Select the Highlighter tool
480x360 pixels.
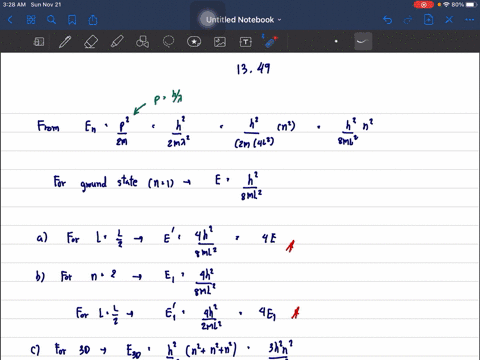tap(117, 42)
